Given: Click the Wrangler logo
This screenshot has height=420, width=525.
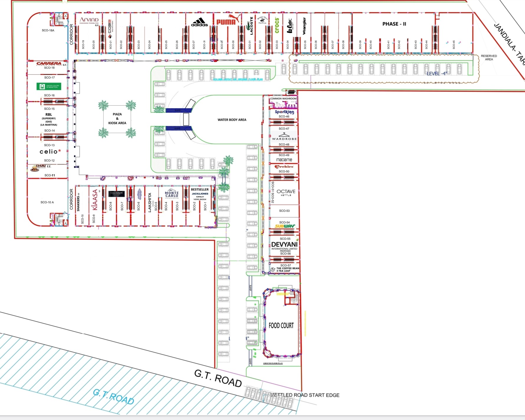Looking at the screenshot, I should [304, 26].
